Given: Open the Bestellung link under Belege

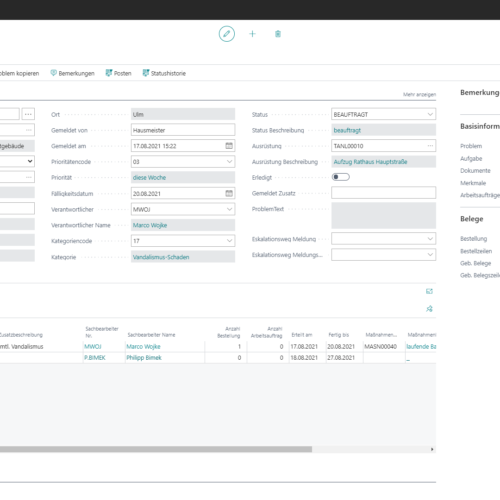Looking at the screenshot, I should click(473, 239).
